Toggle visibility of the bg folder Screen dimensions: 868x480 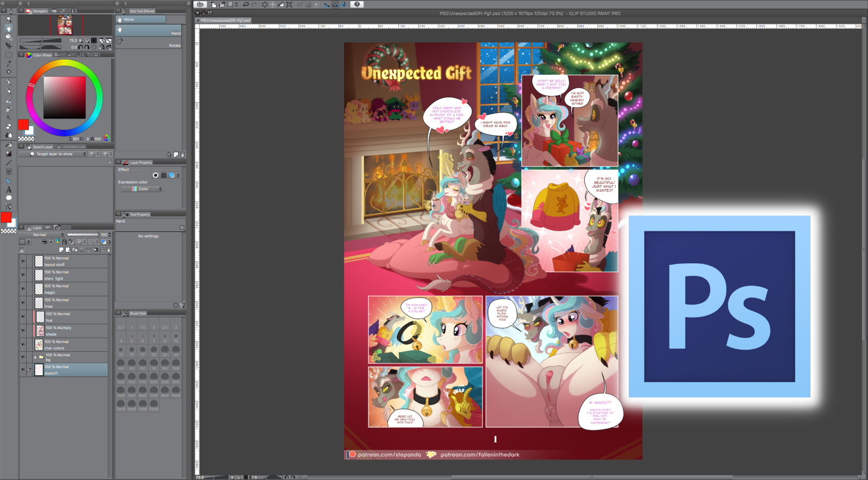pos(23,357)
